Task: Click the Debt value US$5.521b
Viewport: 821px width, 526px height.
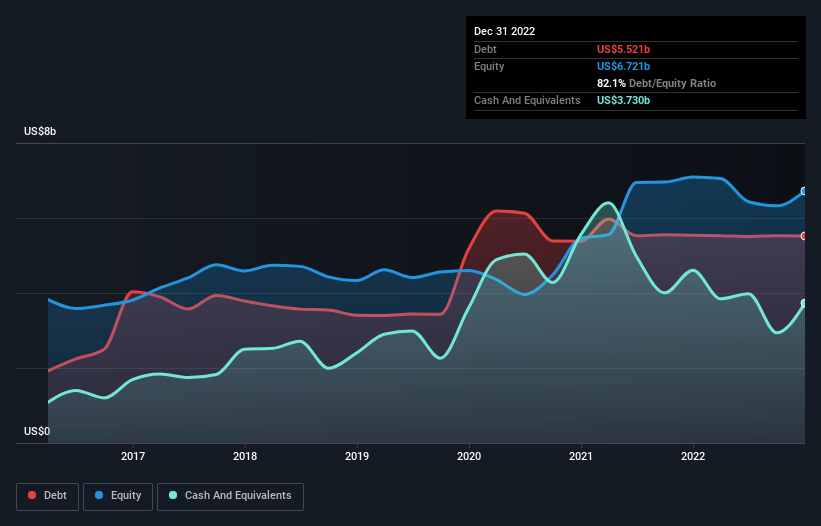Action: 623,49
